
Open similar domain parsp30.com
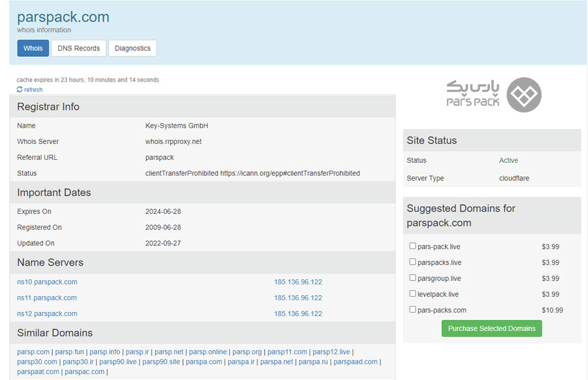tap(37, 362)
